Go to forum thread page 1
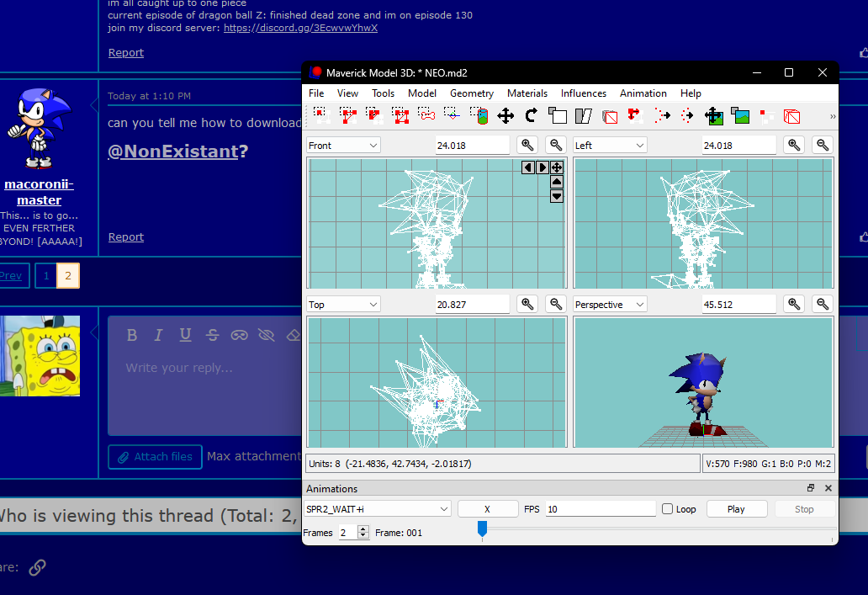 pyautogui.click(x=46, y=276)
